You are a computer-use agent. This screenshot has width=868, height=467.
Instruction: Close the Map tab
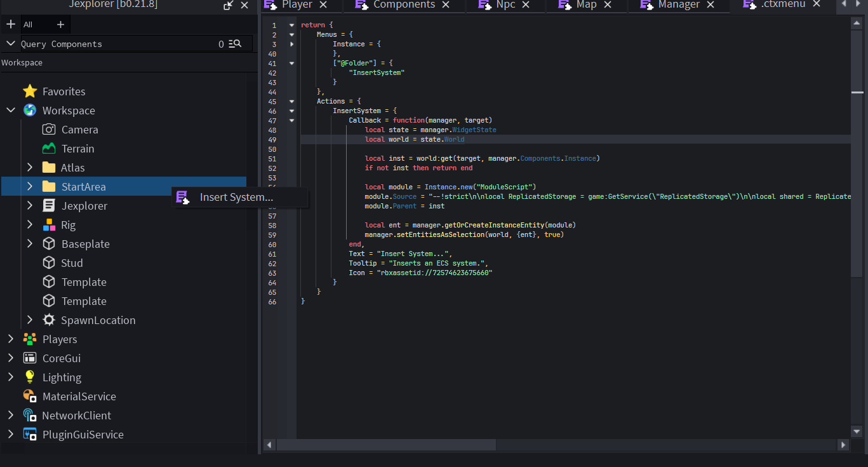pyautogui.click(x=608, y=4)
